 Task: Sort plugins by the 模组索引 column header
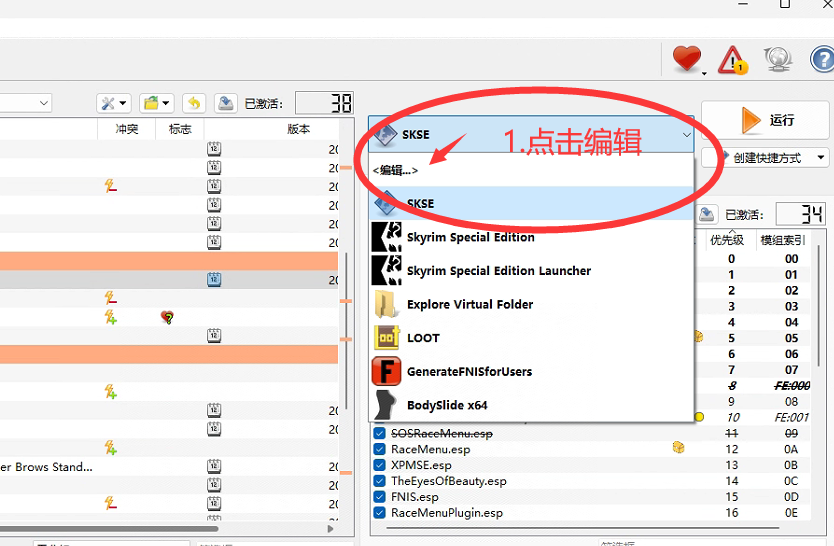782,240
